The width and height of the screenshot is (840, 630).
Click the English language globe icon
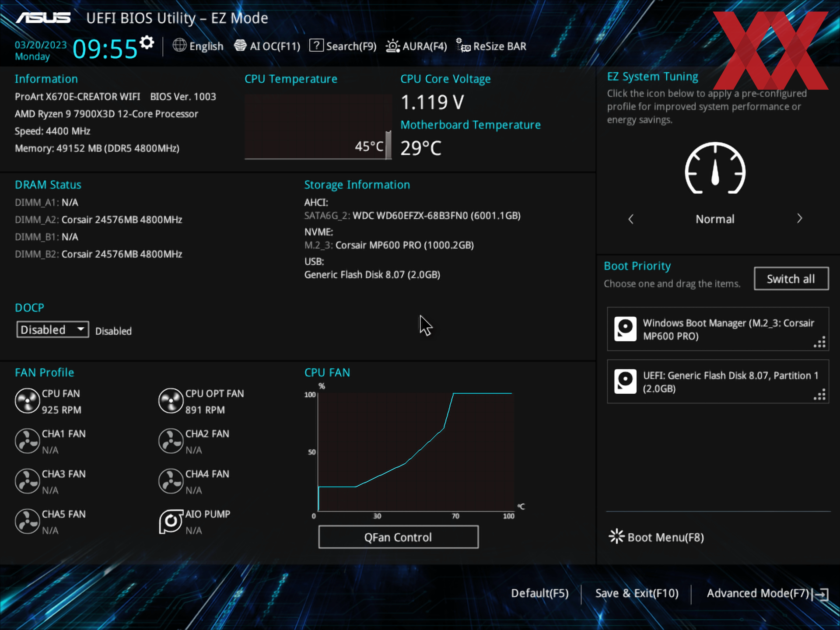pyautogui.click(x=179, y=45)
